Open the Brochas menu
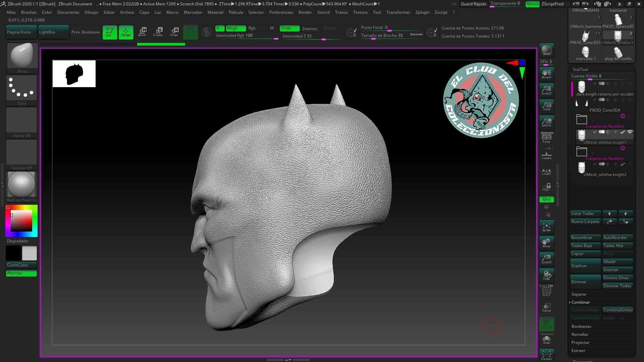Screen dimensions: 644x362 pyautogui.click(x=29, y=12)
